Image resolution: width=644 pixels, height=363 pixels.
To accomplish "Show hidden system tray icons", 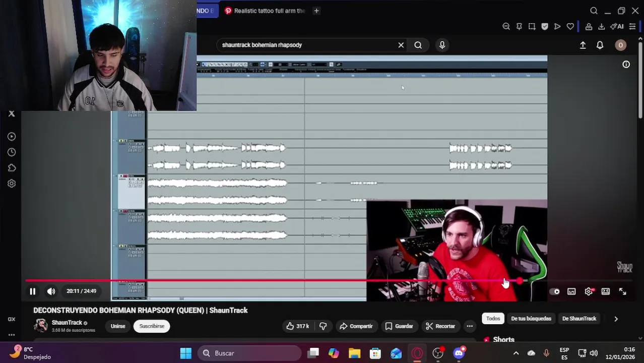I will 516,353.
